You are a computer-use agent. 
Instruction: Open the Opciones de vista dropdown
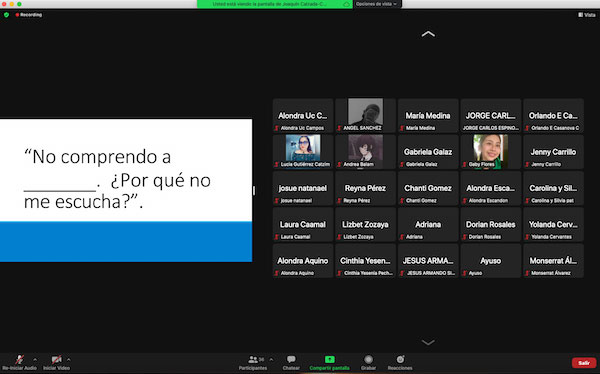[x=377, y=4]
